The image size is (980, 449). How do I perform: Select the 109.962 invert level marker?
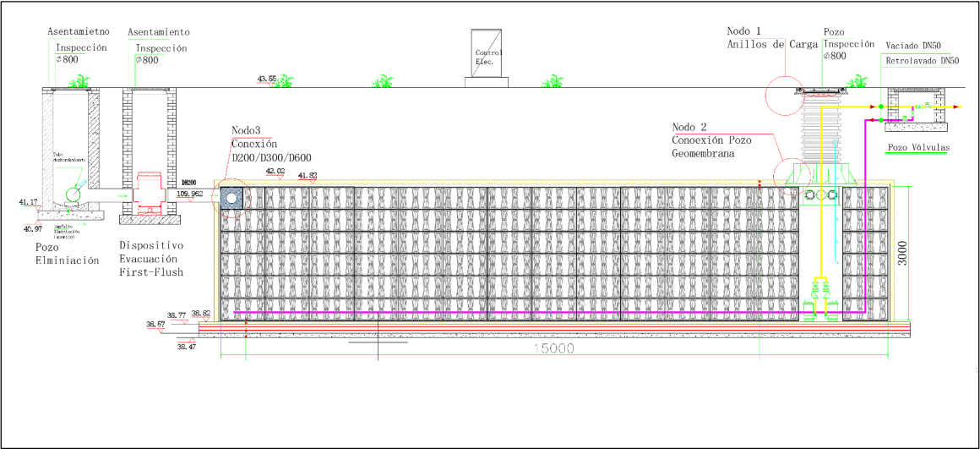(x=191, y=194)
